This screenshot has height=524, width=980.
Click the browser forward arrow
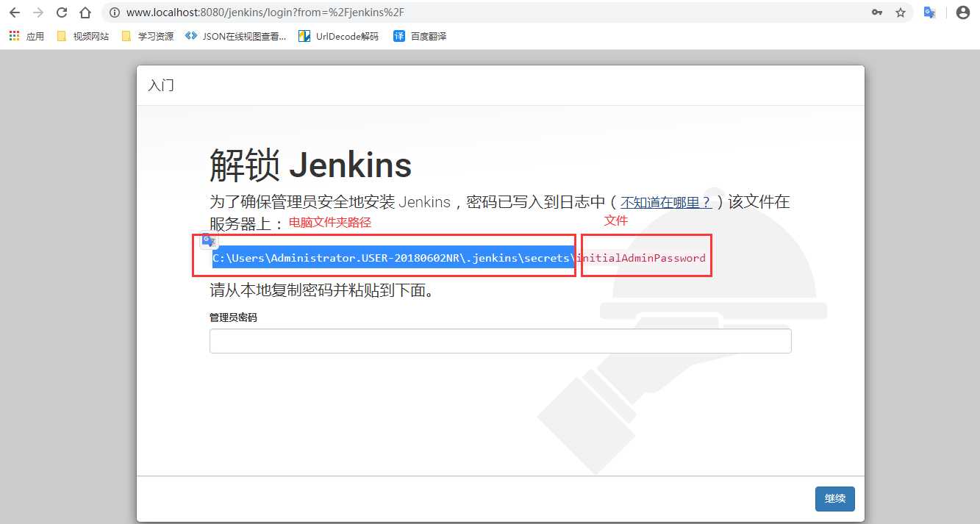coord(38,12)
